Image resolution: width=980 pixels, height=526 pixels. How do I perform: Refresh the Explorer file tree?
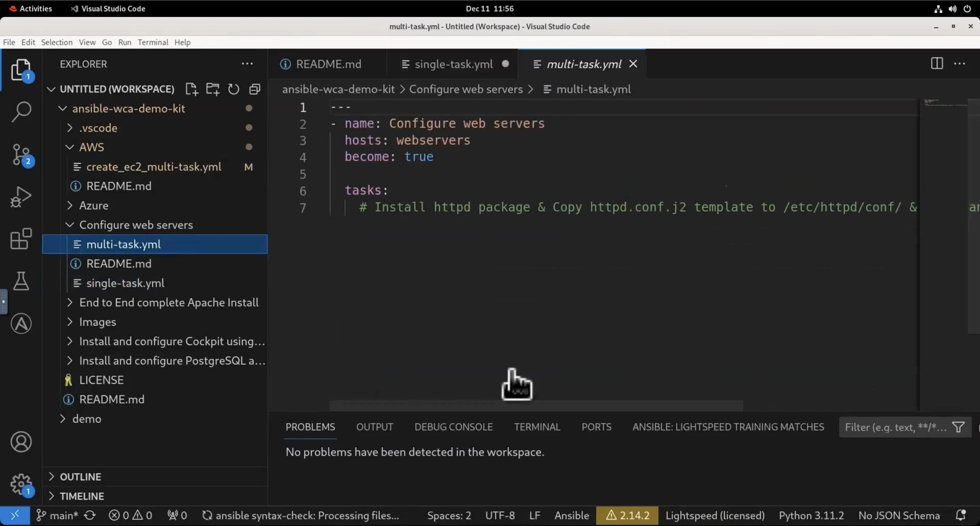coord(233,89)
